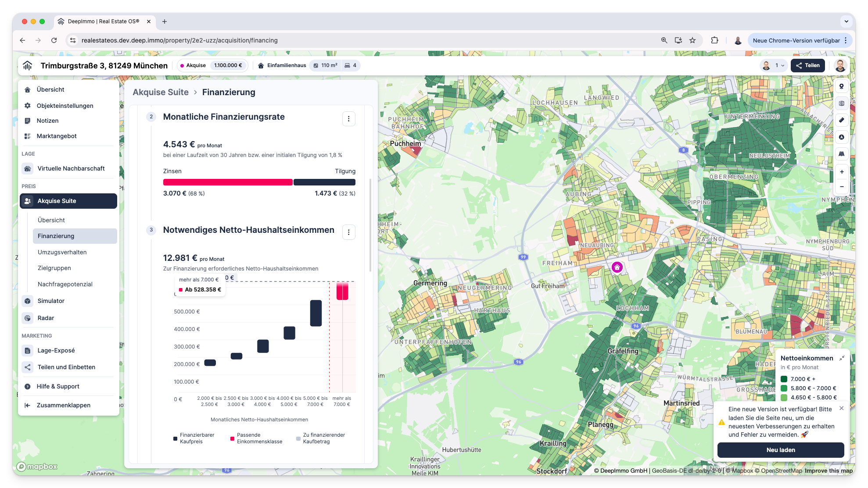Click the Neu laden button

(x=781, y=450)
